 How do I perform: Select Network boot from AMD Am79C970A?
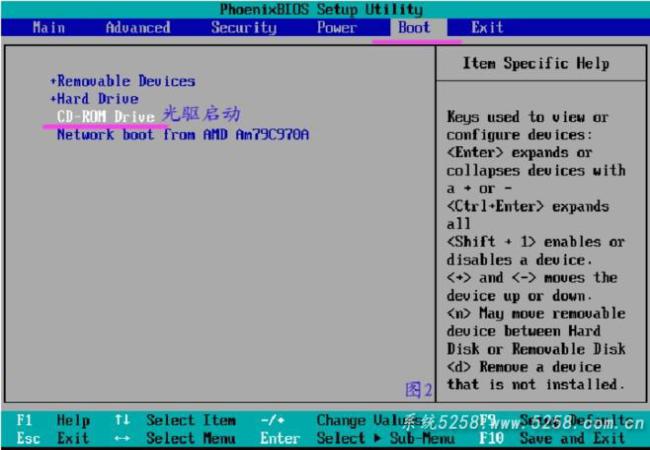point(183,134)
